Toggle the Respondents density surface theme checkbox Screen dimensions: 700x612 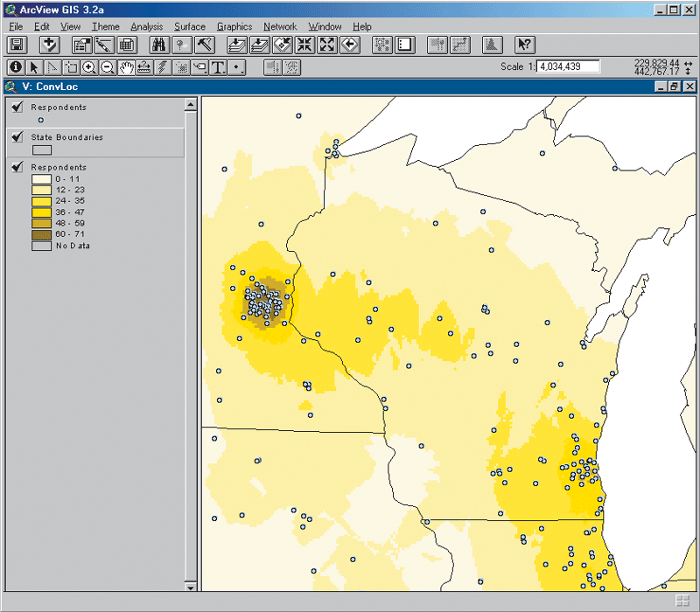pyautogui.click(x=17, y=166)
